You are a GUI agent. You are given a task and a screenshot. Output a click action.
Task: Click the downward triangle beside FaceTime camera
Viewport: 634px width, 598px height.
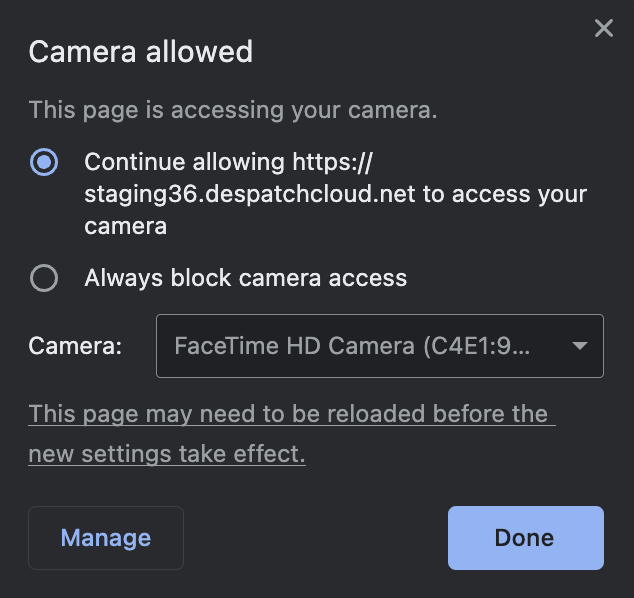click(x=579, y=346)
